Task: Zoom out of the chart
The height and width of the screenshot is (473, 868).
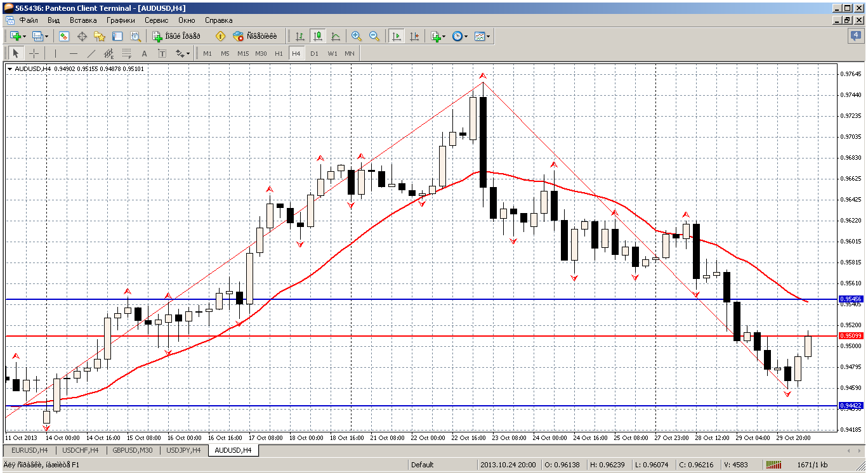Action: click(x=374, y=36)
